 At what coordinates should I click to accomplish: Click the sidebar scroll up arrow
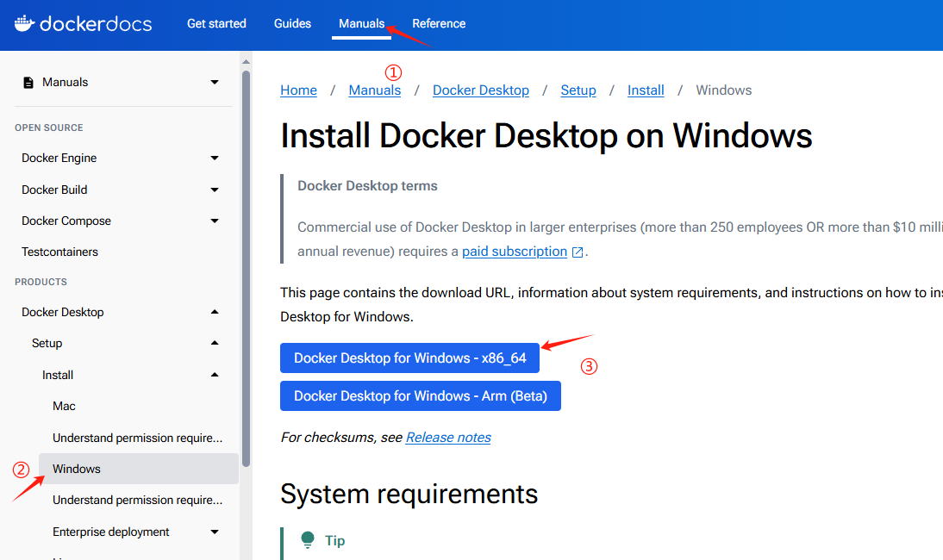[x=246, y=62]
